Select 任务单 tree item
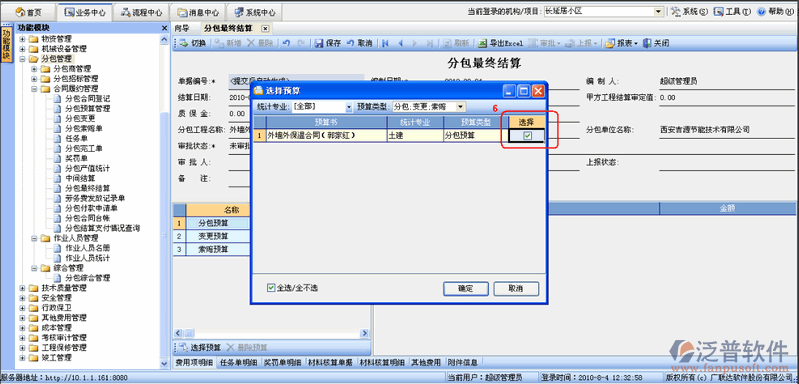 coord(77,139)
